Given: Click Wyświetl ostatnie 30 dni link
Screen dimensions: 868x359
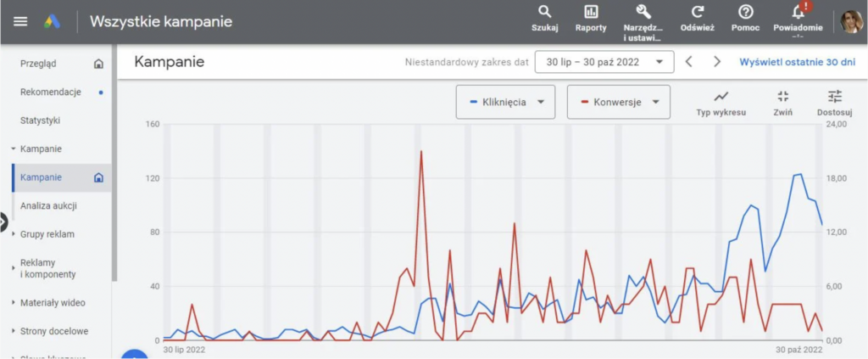Looking at the screenshot, I should pos(797,62).
